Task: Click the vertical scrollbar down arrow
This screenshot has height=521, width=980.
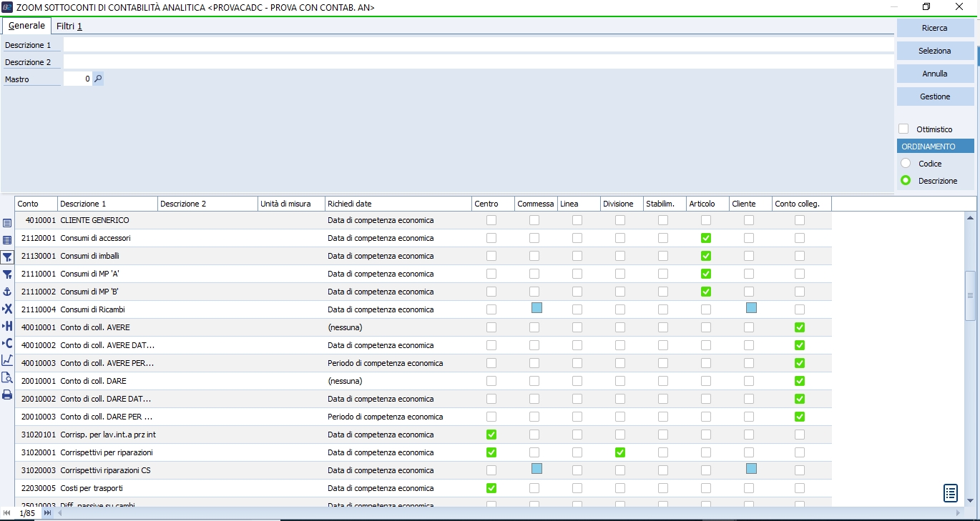Action: tap(970, 500)
